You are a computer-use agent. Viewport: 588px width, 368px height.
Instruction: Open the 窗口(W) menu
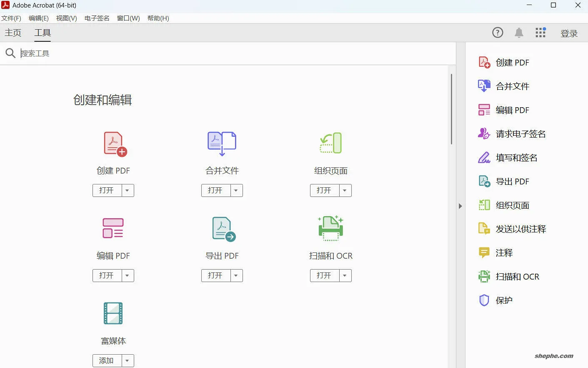point(128,18)
